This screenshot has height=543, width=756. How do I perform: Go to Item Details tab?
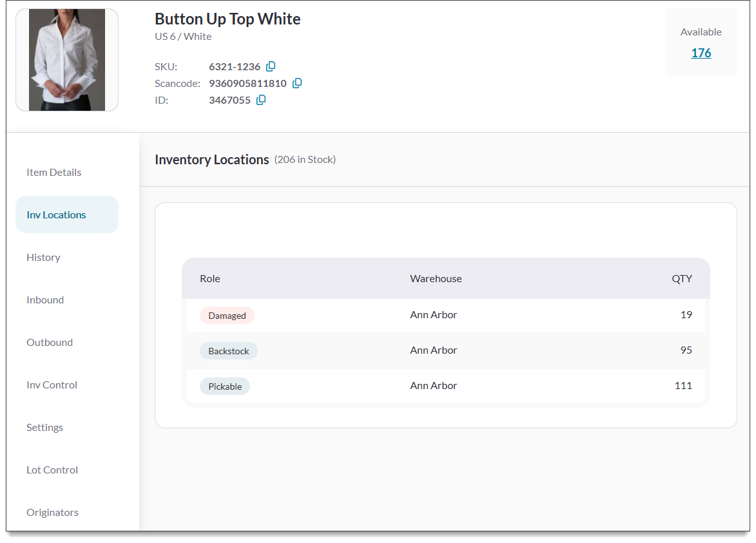[x=54, y=172]
